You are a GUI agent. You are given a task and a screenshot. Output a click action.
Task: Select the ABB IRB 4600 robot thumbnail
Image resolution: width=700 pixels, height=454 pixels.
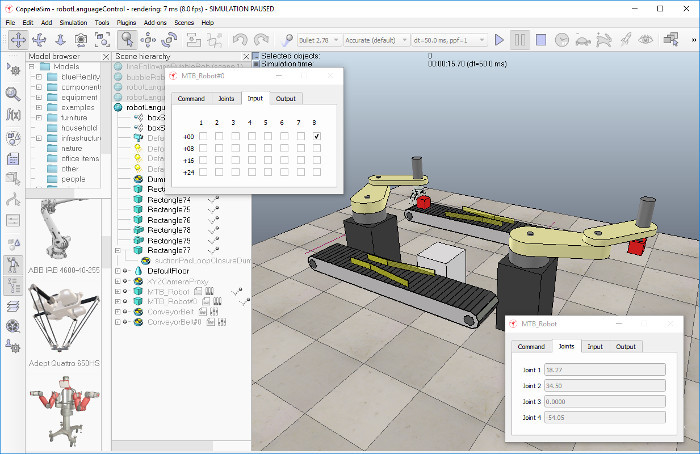pos(63,232)
